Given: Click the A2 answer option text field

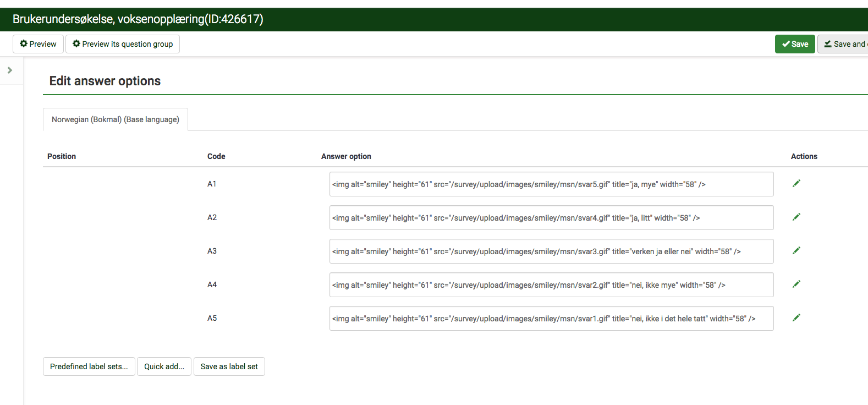Looking at the screenshot, I should (551, 218).
